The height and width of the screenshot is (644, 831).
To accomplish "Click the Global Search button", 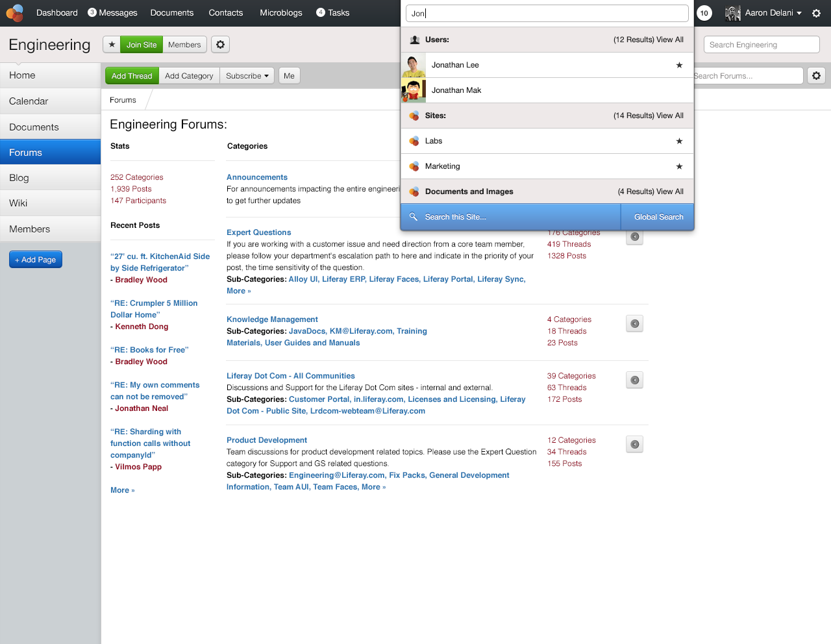I will pos(658,217).
